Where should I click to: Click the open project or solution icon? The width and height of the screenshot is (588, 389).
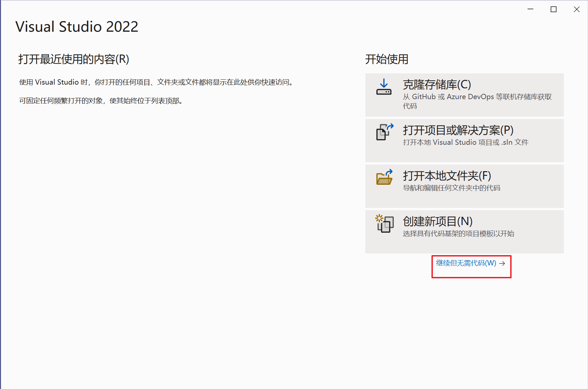coord(385,132)
